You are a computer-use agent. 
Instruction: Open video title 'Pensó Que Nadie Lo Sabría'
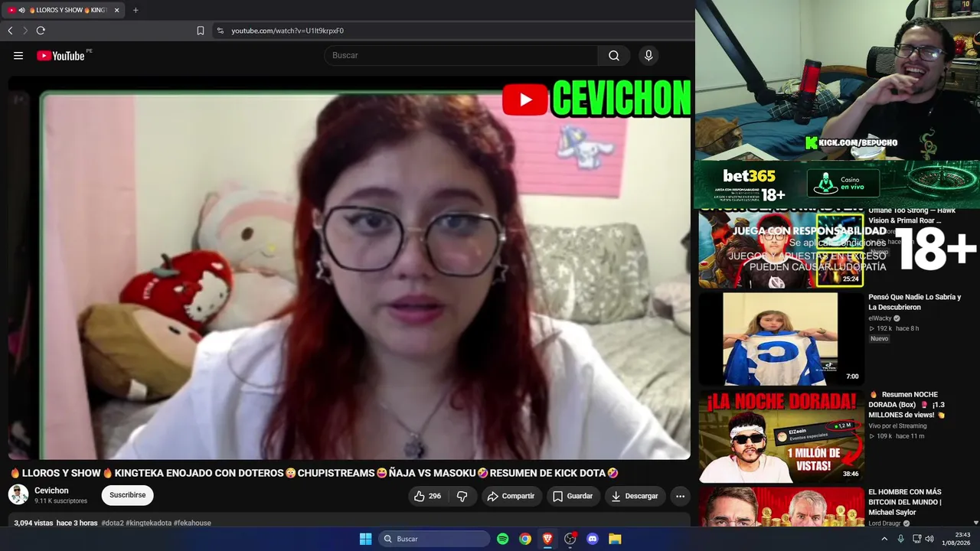[x=914, y=302]
